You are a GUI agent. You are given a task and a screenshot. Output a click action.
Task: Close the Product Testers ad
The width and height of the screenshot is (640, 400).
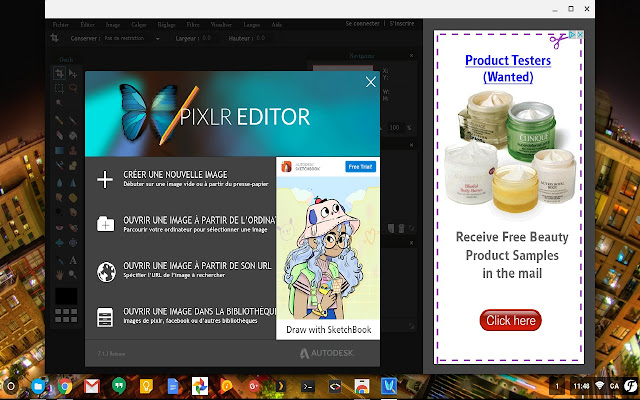tap(580, 35)
